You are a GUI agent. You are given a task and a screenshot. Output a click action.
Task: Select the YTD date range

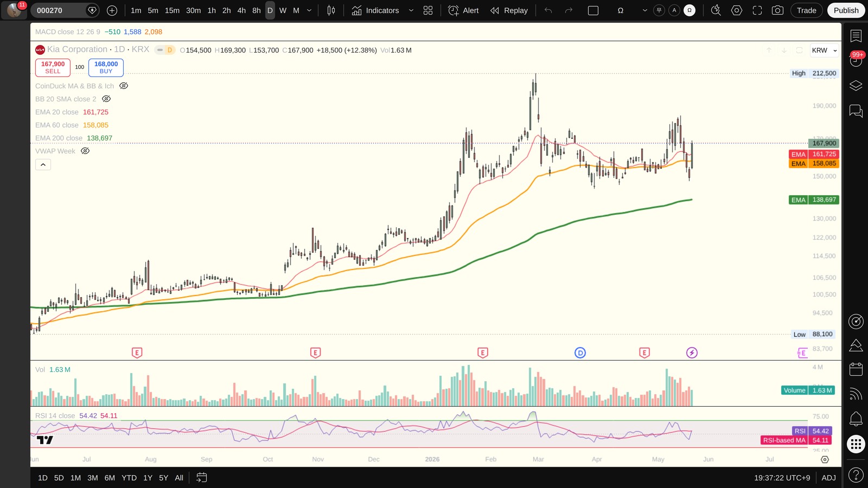coord(129,478)
